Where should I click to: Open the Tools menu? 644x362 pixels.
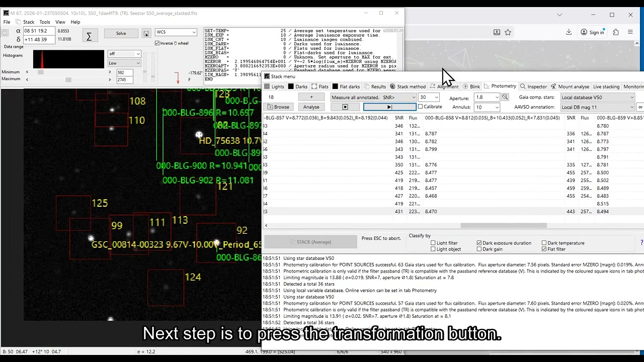coord(45,22)
